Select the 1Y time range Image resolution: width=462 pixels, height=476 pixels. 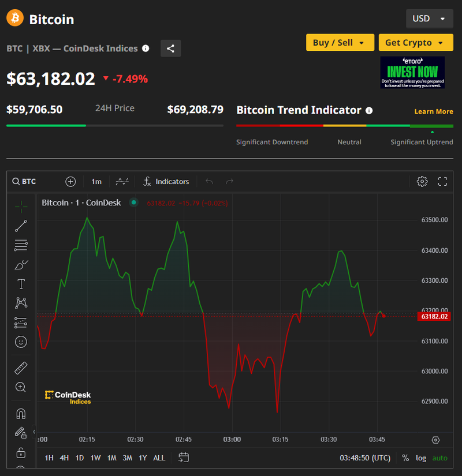pyautogui.click(x=143, y=458)
